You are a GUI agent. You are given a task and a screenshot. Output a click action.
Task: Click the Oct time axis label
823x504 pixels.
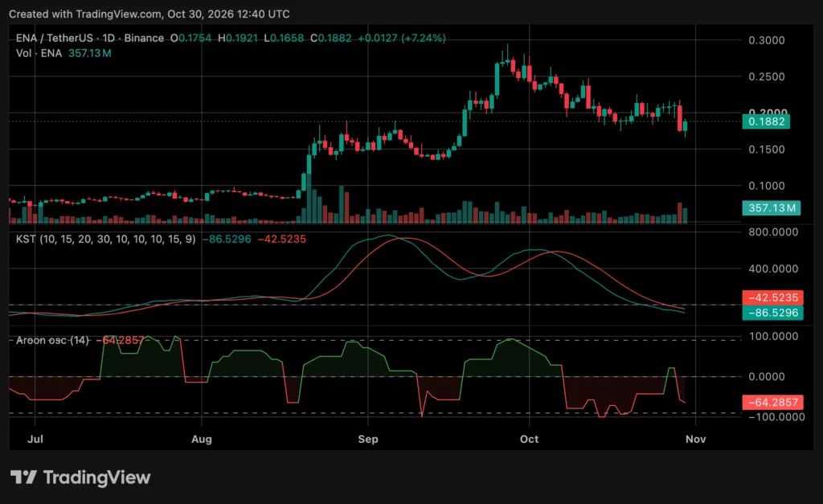point(529,439)
